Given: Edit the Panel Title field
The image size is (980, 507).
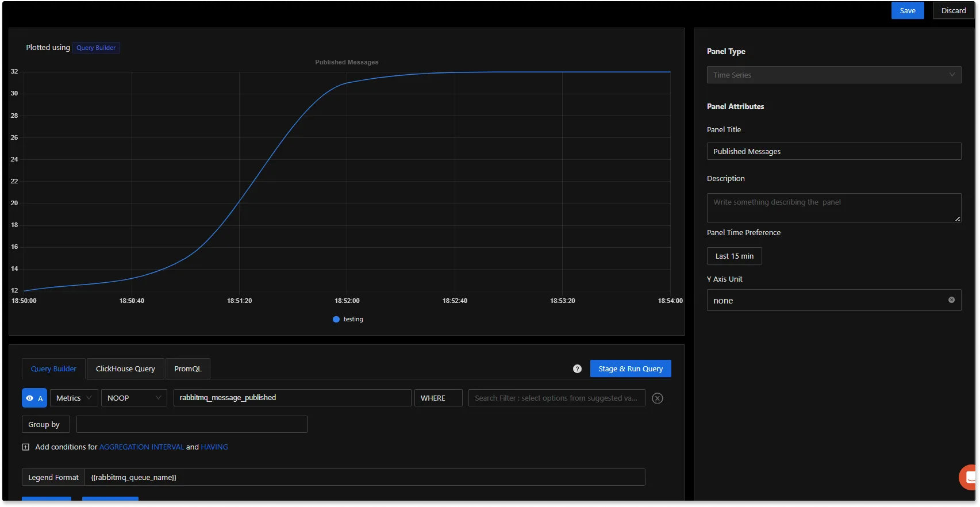Looking at the screenshot, I should coord(833,151).
